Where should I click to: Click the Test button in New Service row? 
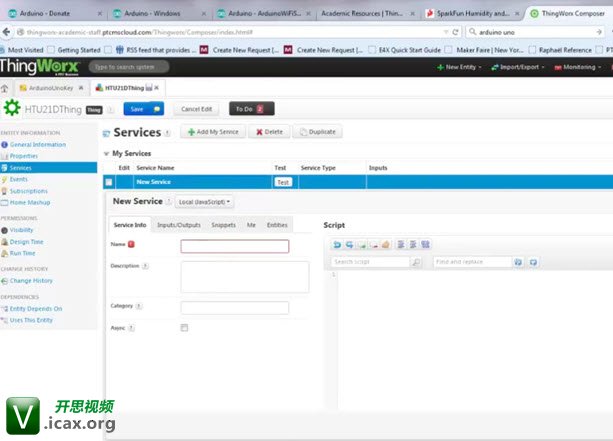click(283, 182)
